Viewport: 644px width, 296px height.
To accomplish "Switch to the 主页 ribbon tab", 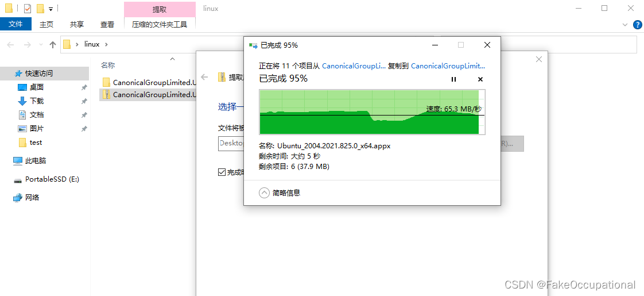I will [46, 24].
